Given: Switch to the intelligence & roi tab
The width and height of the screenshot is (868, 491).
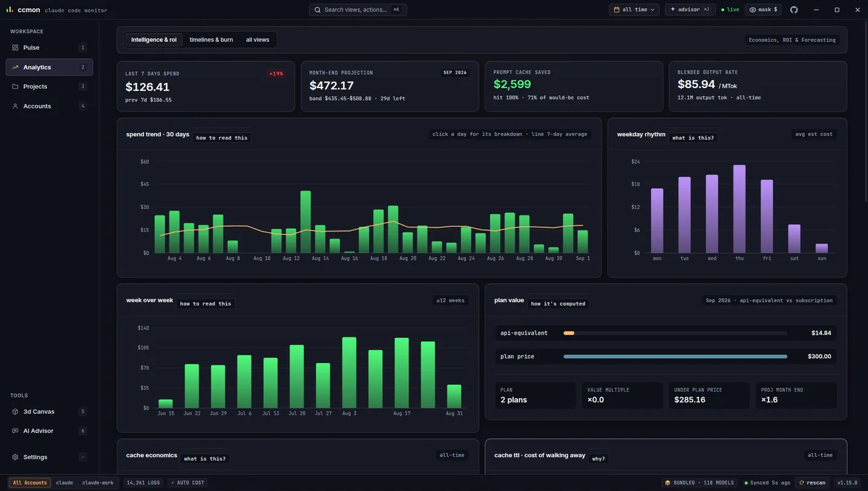Looking at the screenshot, I should 154,40.
